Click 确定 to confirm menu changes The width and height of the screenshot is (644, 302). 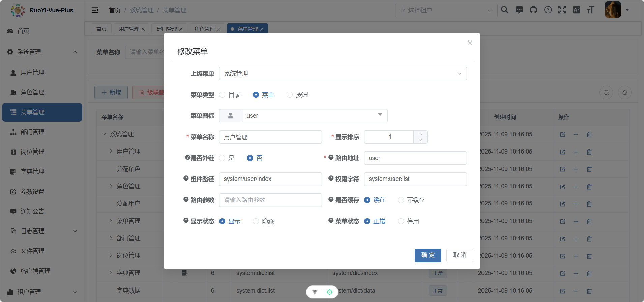(x=428, y=255)
